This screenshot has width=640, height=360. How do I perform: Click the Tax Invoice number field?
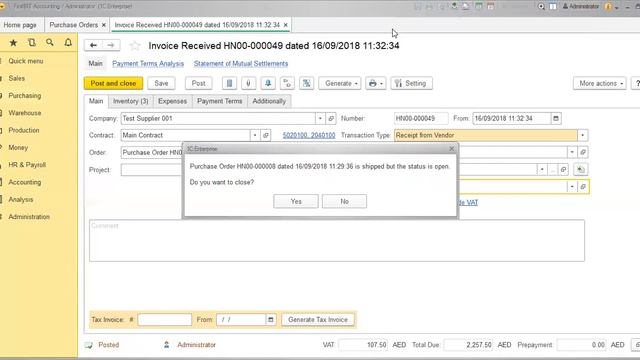tap(164, 320)
